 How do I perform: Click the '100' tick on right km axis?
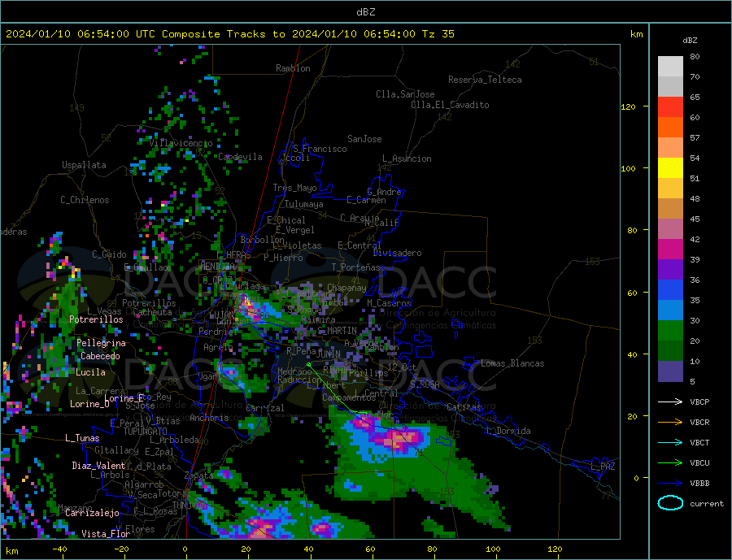(x=628, y=168)
